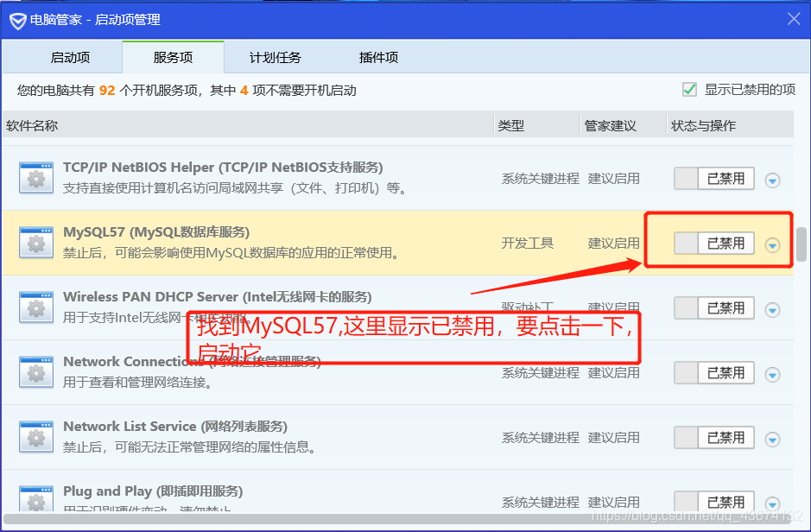Screen dimensions: 811x532
Task: Click the Wireless PAN DHCP Server title
Action: click(x=218, y=297)
